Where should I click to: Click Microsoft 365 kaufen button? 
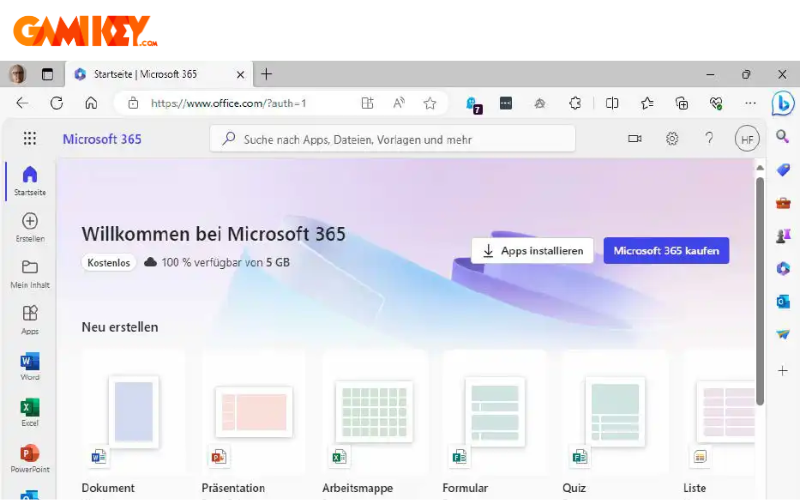pyautogui.click(x=666, y=251)
